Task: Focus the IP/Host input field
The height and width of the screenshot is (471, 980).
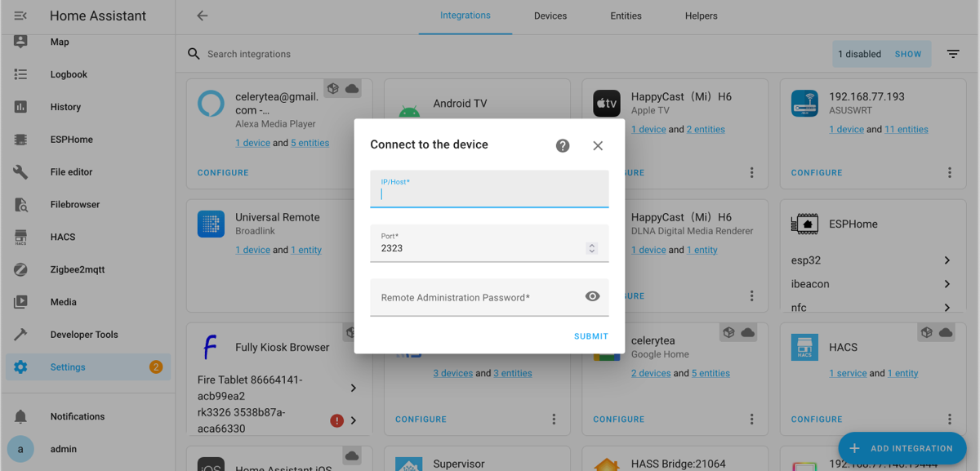Action: tap(489, 189)
